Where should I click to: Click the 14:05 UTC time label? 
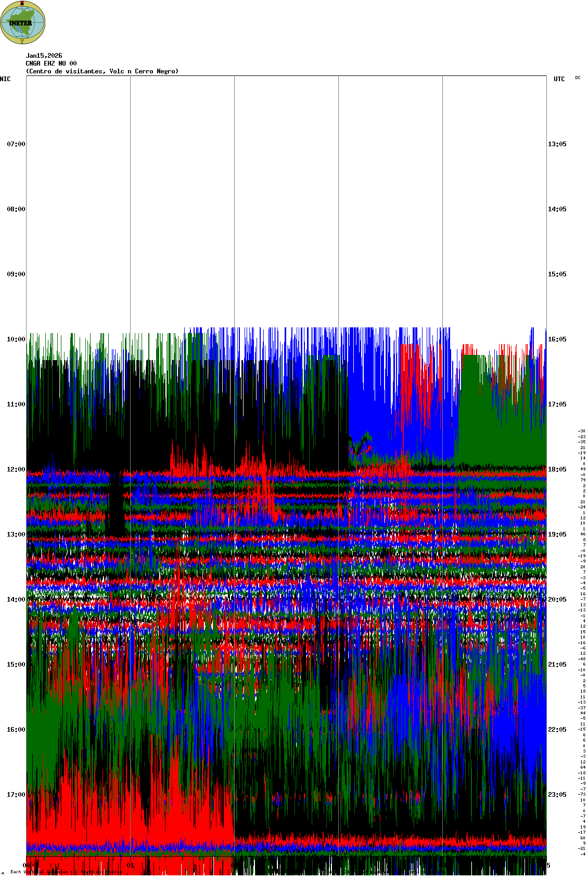557,209
